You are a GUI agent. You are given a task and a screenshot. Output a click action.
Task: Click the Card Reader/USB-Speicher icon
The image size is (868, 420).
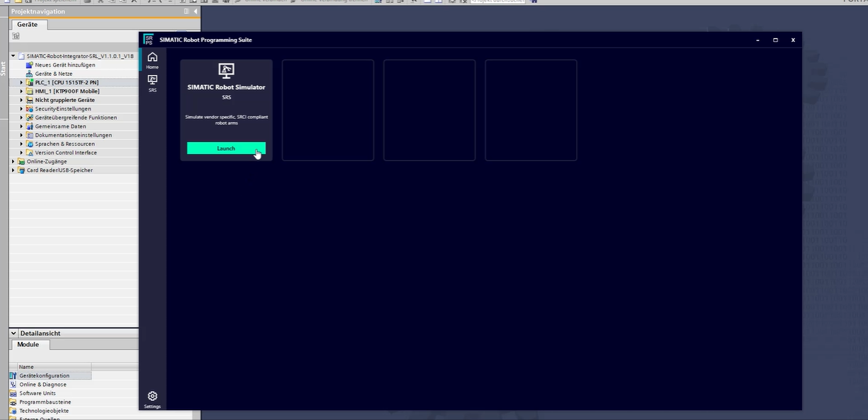[21, 170]
